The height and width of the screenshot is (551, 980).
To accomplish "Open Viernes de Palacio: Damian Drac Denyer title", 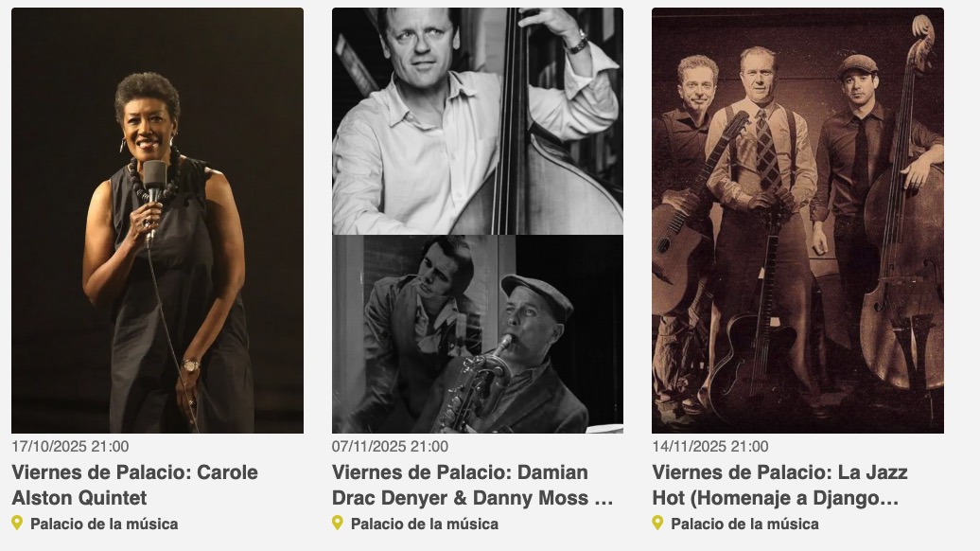I will [x=473, y=485].
